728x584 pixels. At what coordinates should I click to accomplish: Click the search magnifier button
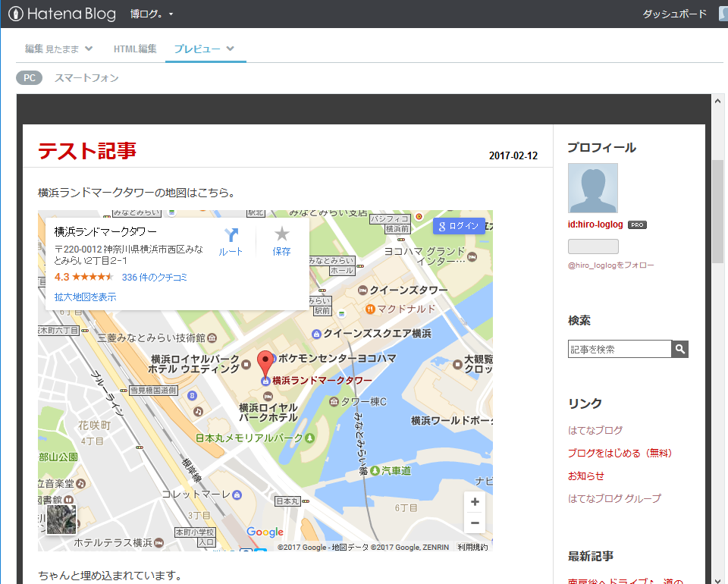click(x=679, y=349)
